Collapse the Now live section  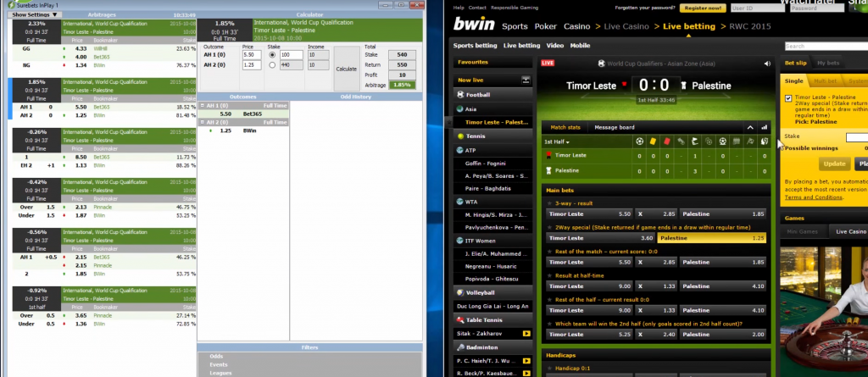[526, 80]
